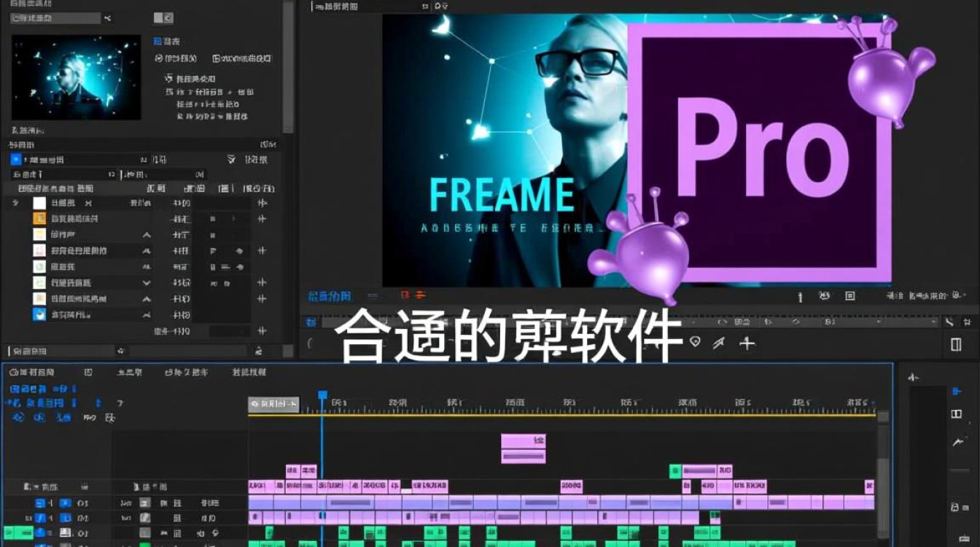The width and height of the screenshot is (980, 547).
Task: Select the curved pen icon in the right side strip
Action: [958, 442]
